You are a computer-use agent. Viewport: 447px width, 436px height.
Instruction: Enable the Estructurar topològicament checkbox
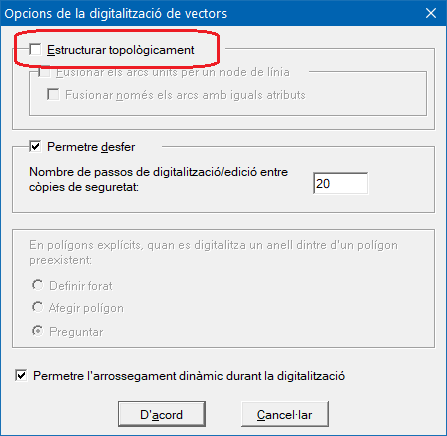[x=35, y=49]
